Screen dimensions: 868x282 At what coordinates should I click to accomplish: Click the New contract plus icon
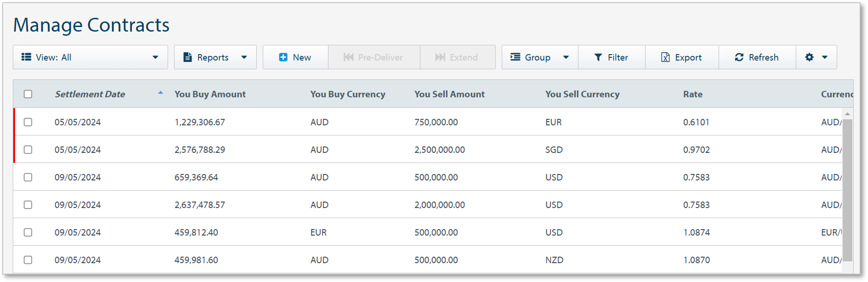[283, 57]
